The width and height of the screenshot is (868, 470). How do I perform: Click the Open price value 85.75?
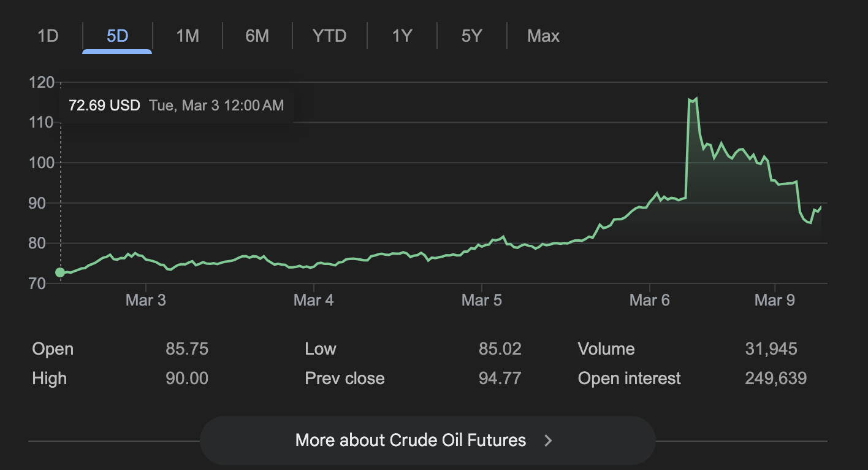click(x=187, y=349)
